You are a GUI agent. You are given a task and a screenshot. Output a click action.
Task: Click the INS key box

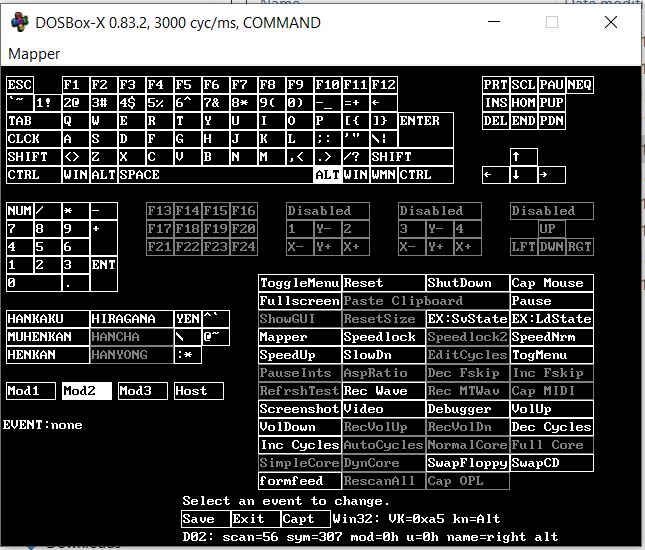tap(496, 102)
